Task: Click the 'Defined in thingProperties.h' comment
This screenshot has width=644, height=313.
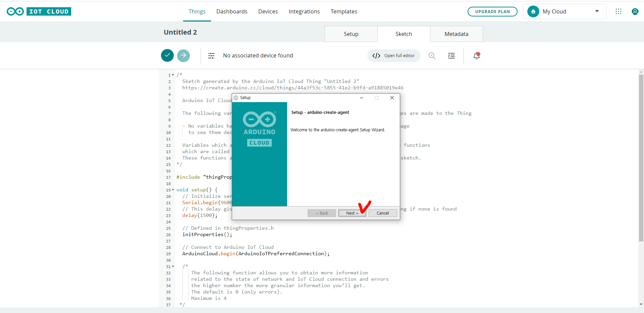Action: pos(228,228)
